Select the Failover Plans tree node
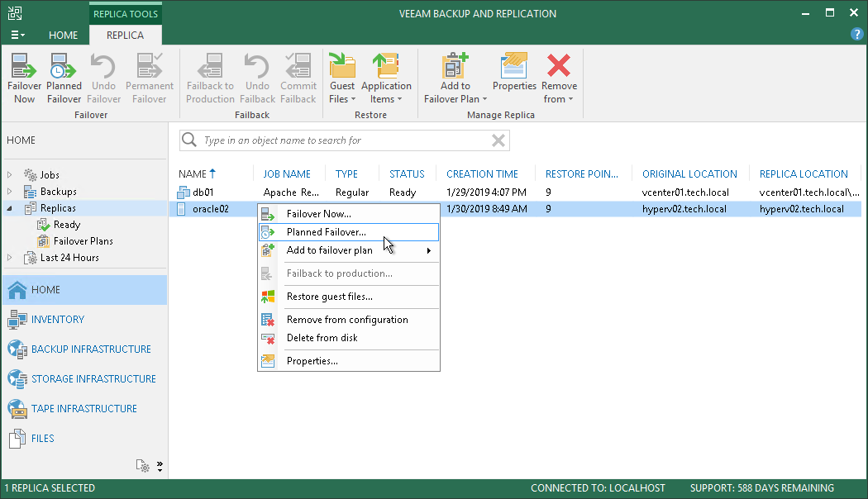This screenshot has height=499, width=868. click(83, 241)
